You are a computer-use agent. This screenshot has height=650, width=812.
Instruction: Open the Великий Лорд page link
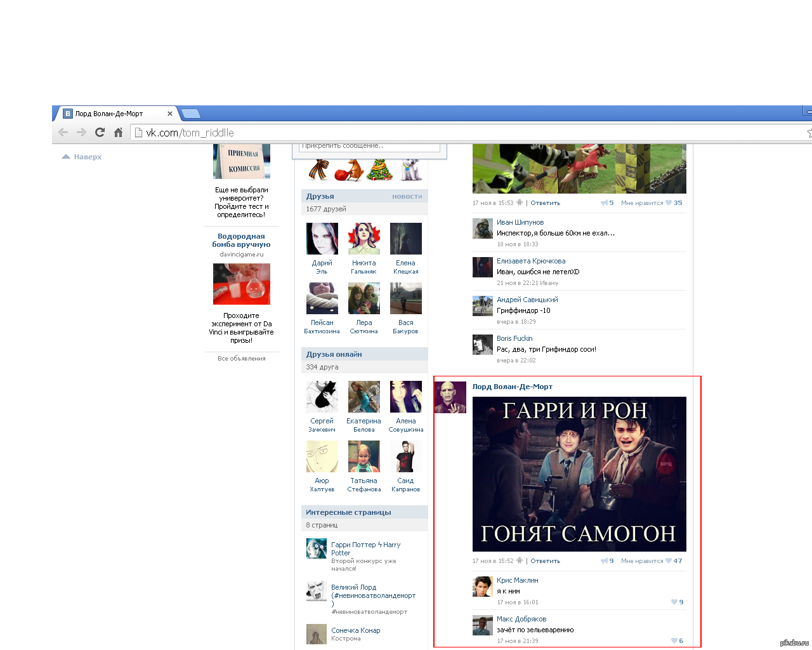coord(373,595)
